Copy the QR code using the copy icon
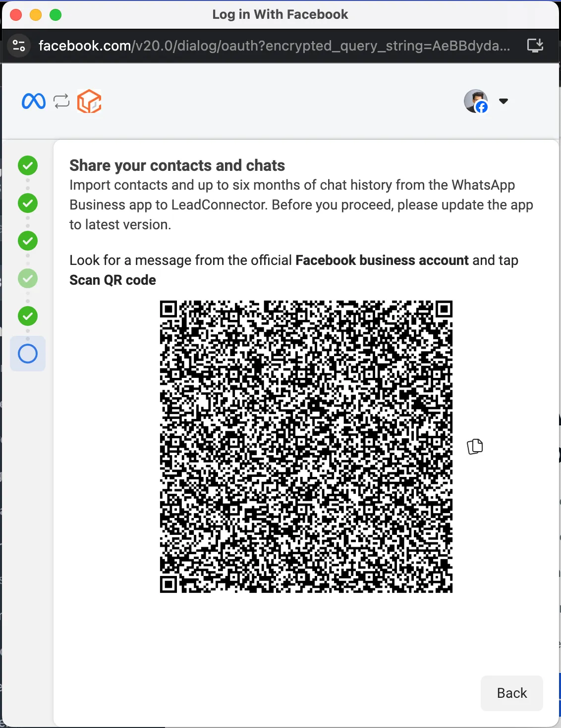 pyautogui.click(x=475, y=447)
